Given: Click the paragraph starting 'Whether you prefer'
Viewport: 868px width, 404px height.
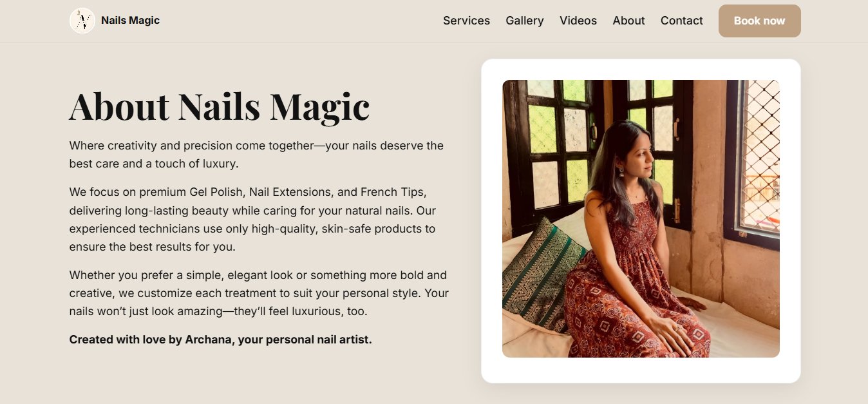Looking at the screenshot, I should (259, 293).
